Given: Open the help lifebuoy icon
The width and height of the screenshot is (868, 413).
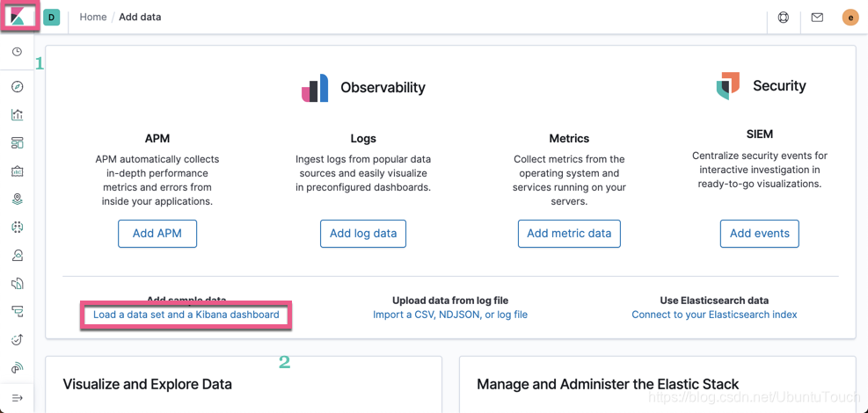Looking at the screenshot, I should (x=784, y=18).
